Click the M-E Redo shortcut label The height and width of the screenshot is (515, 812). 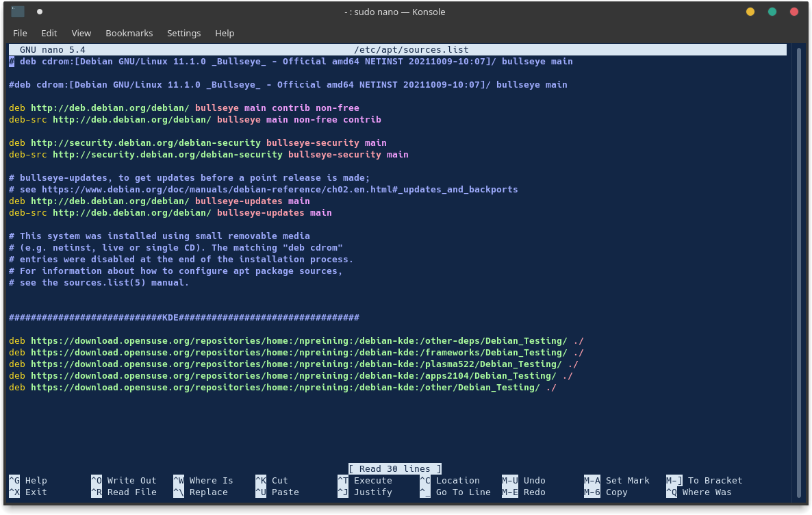(x=524, y=492)
